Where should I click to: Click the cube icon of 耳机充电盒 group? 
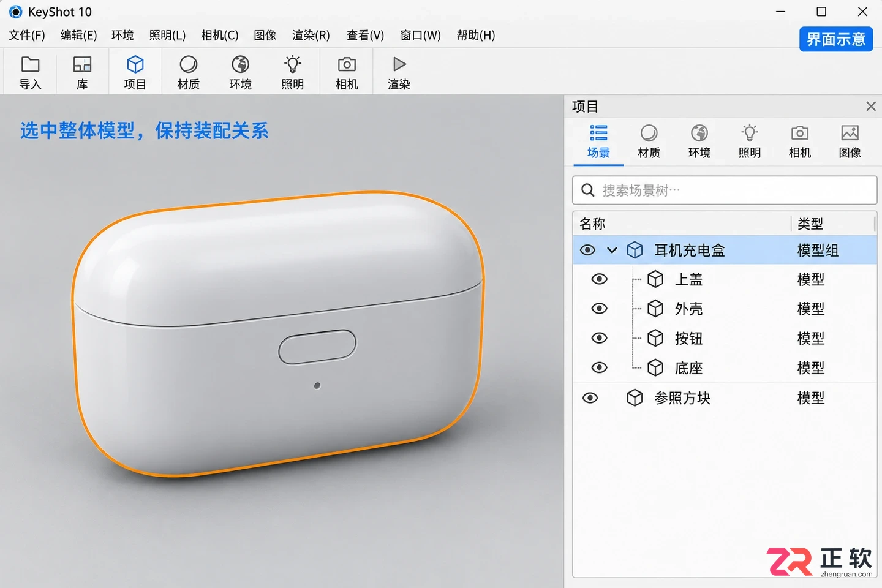pos(635,250)
